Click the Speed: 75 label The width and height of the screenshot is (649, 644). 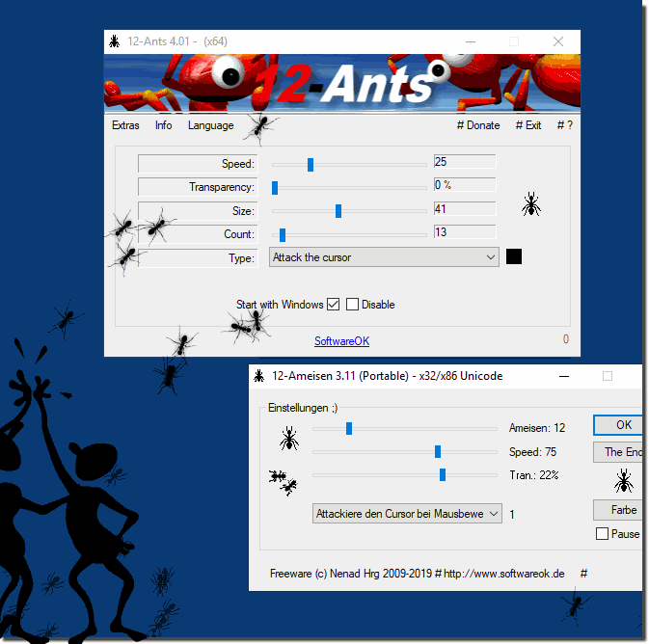tap(532, 452)
